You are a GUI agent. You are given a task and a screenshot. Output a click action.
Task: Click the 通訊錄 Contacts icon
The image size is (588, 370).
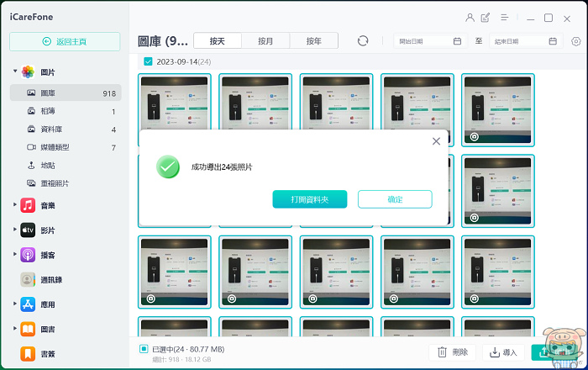click(28, 279)
